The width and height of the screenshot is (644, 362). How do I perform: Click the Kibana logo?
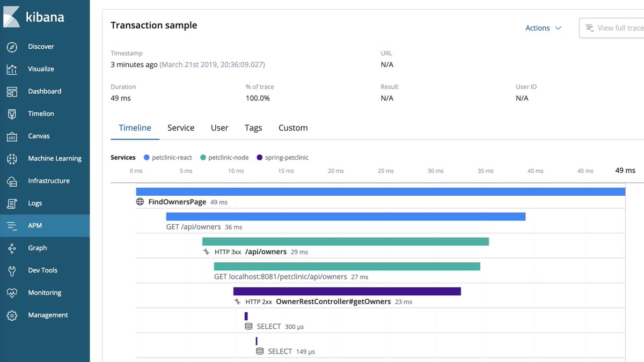tap(35, 17)
